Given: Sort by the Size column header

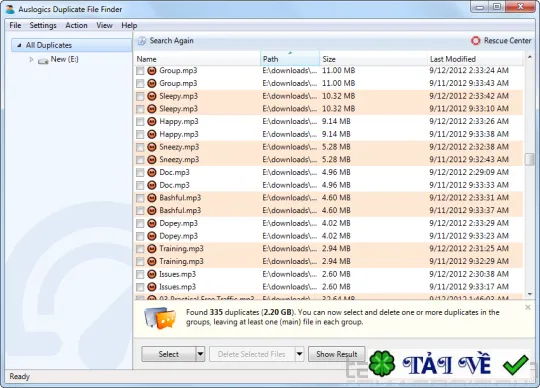Looking at the screenshot, I should pos(373,59).
